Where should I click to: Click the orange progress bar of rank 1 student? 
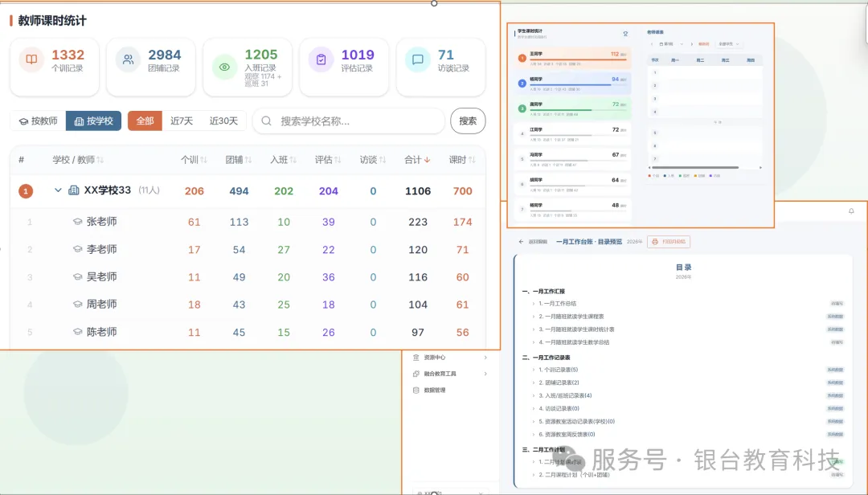578,59
